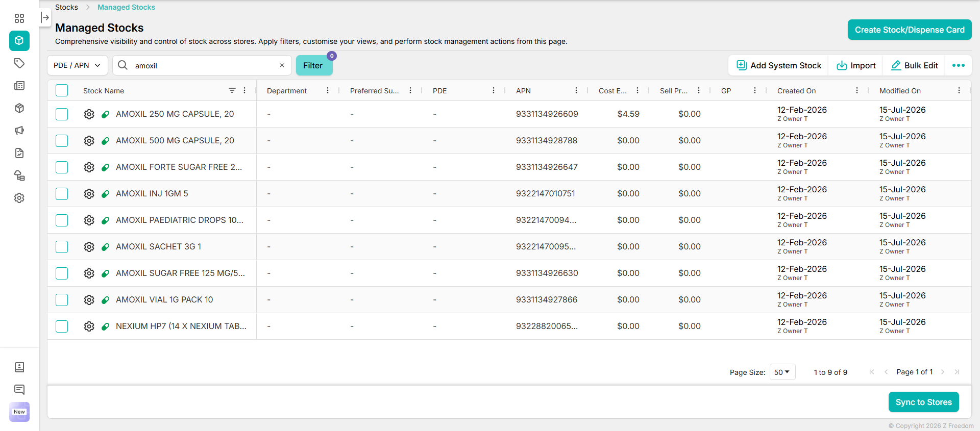
Task: Open PDE column menu dots
Action: [x=494, y=90]
